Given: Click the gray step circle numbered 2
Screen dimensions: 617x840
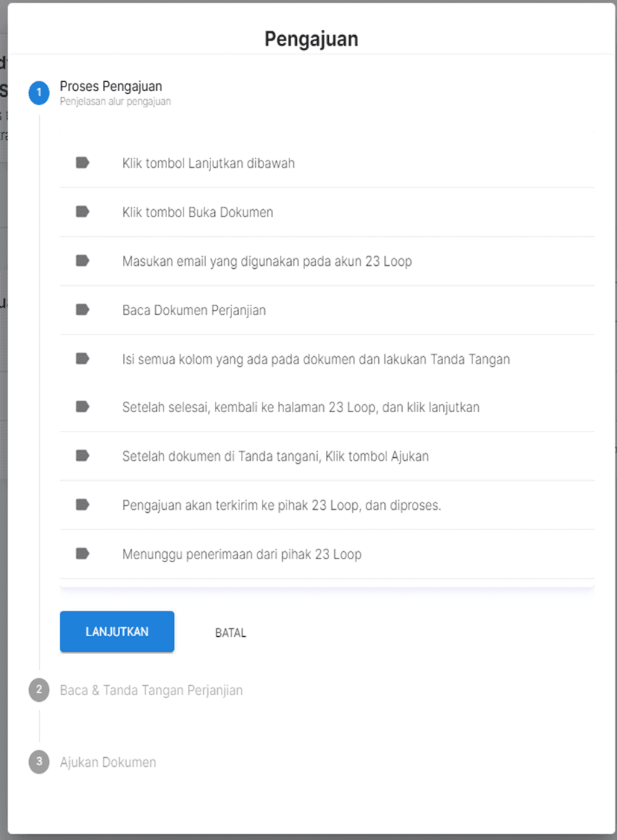Looking at the screenshot, I should click(x=38, y=690).
